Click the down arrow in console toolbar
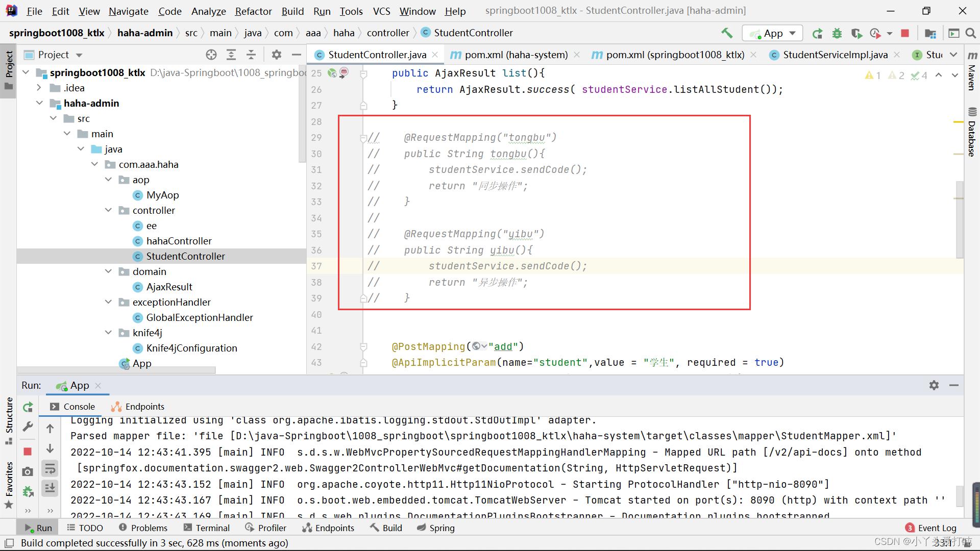The height and width of the screenshot is (551, 980). click(x=50, y=448)
